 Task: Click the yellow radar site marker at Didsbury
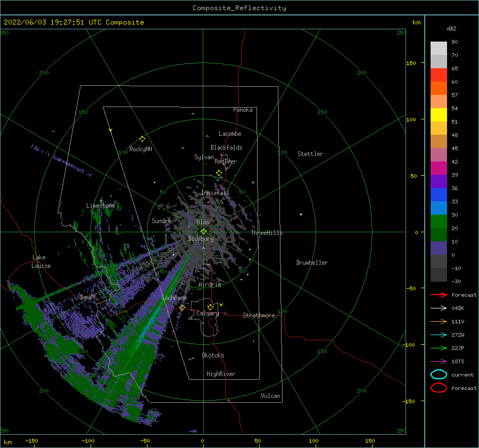tap(203, 232)
